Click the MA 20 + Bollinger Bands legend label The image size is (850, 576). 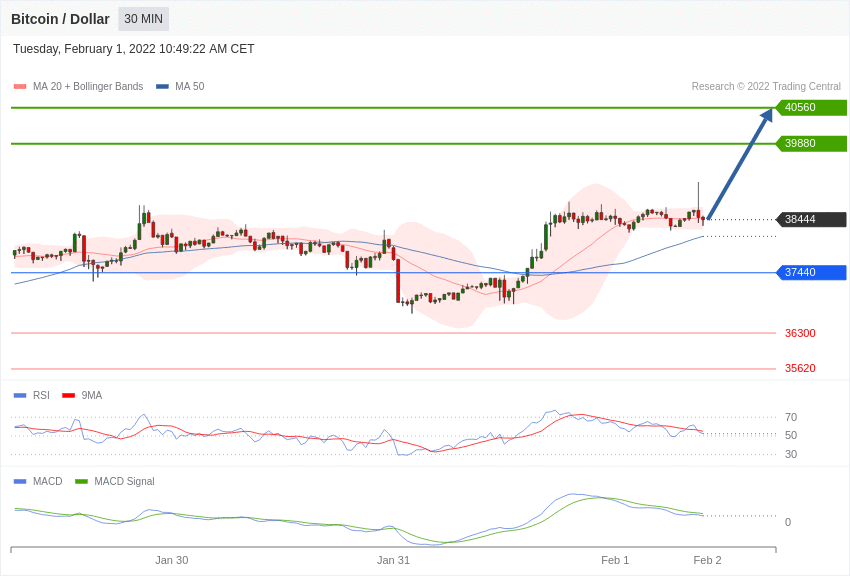[x=88, y=86]
